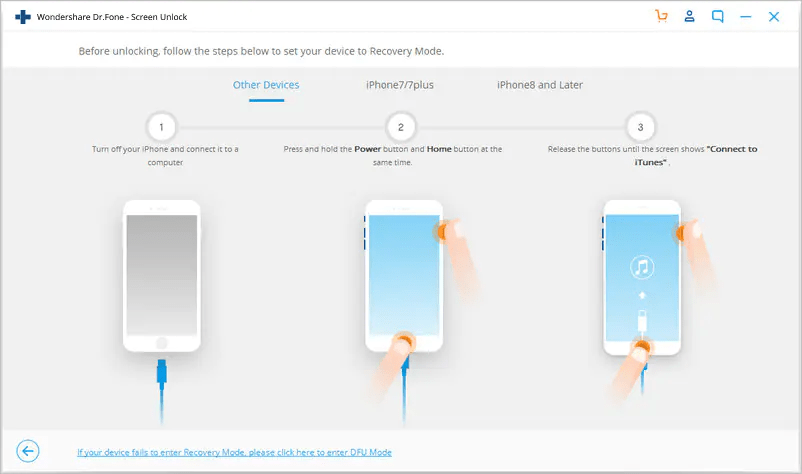Close the Screen Unlock window

pos(774,17)
